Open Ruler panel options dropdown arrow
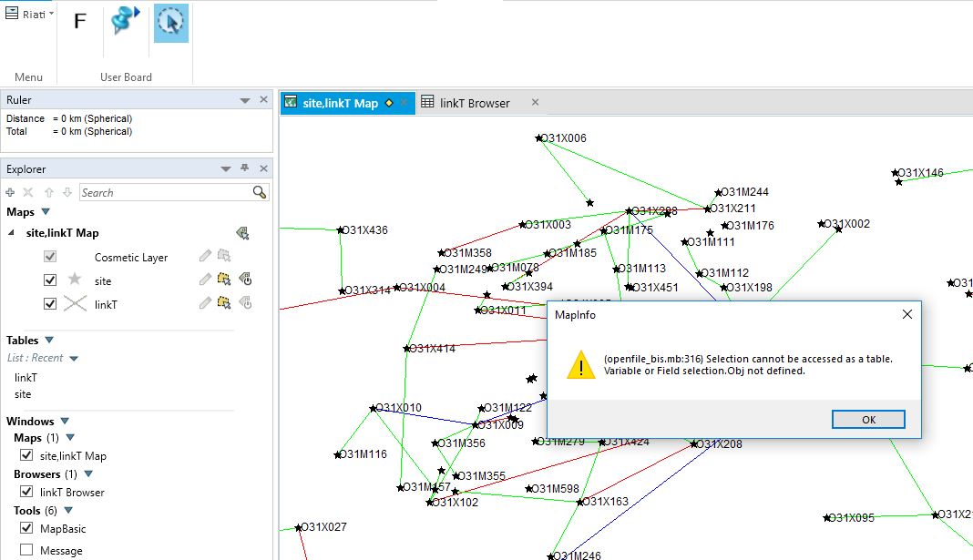Viewport: 973px width, 560px height. (x=245, y=100)
